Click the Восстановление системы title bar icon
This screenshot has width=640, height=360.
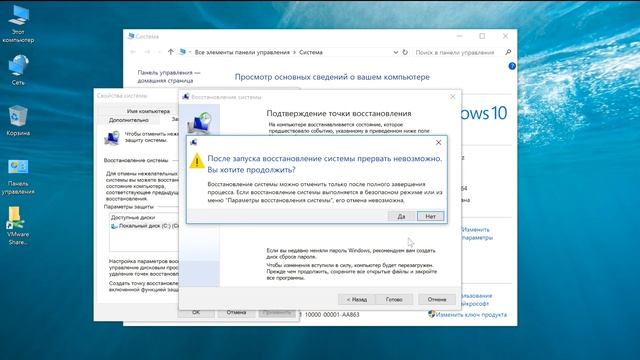(186, 97)
